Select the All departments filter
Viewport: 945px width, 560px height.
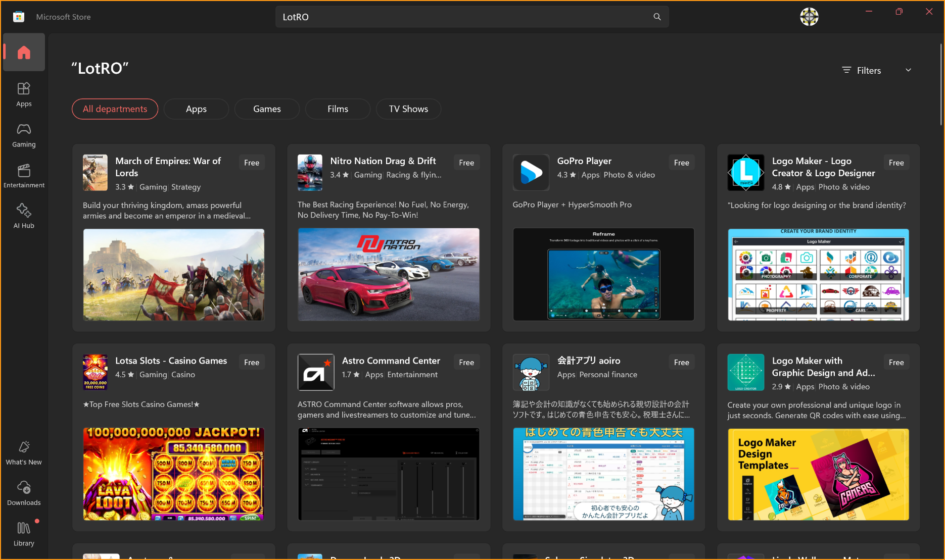[x=115, y=109]
